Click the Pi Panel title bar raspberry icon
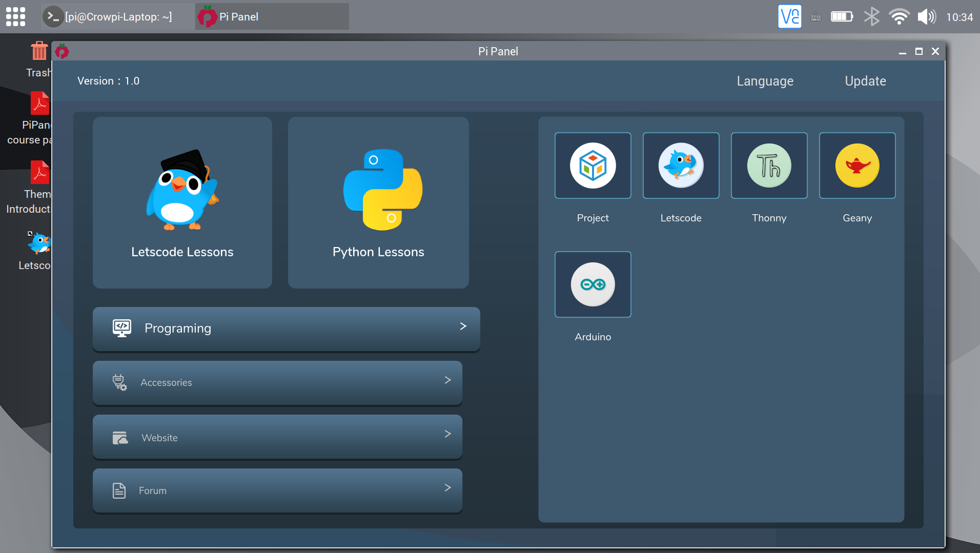 point(62,51)
